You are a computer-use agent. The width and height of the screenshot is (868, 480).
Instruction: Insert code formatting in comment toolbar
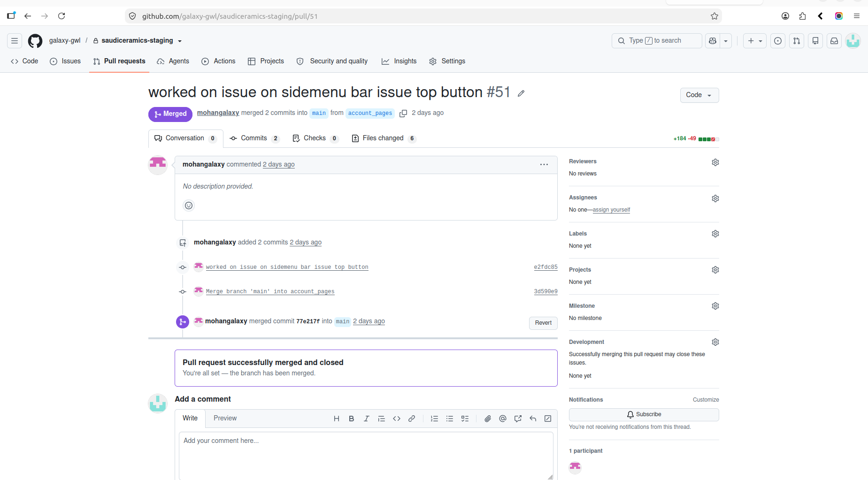coord(397,419)
